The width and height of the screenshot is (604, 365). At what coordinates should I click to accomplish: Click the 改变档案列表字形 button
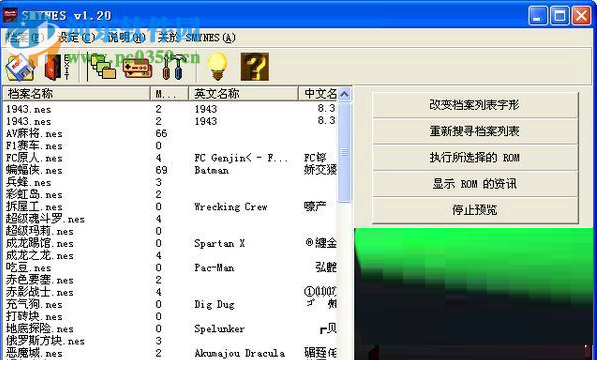pos(475,105)
